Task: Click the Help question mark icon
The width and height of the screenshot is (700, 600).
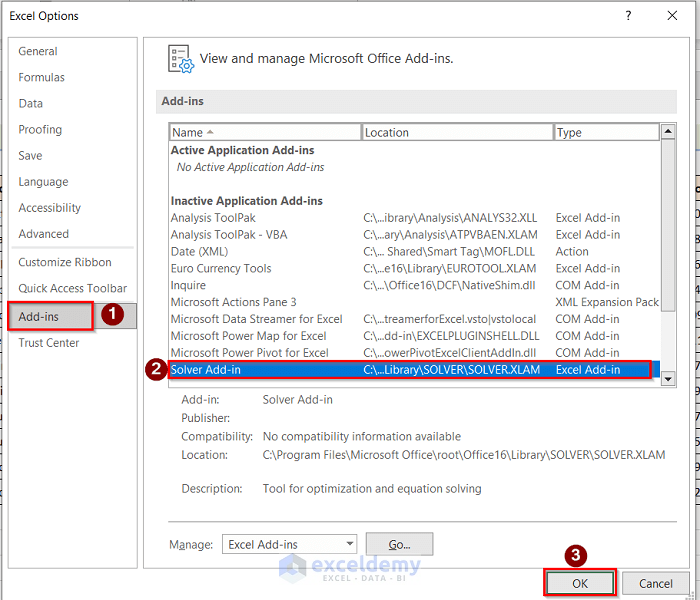Action: click(628, 16)
